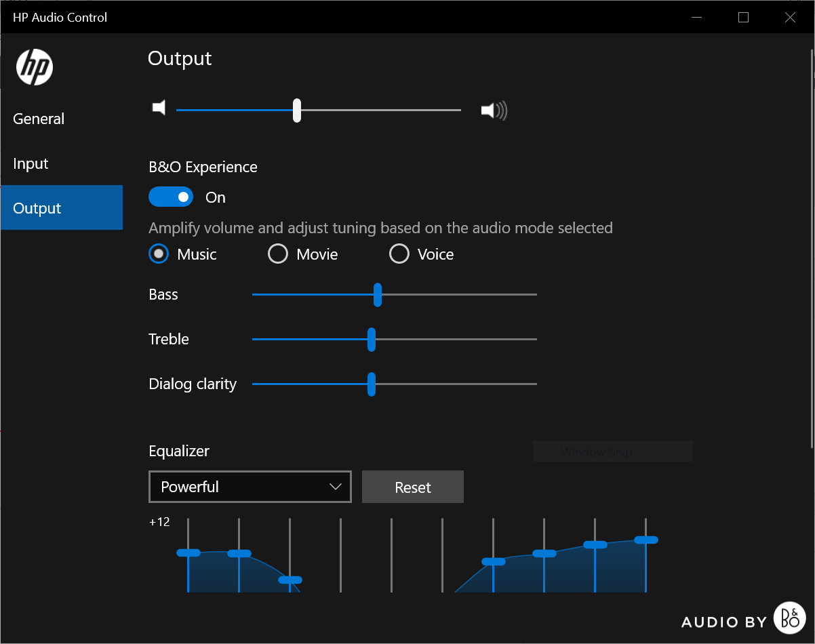This screenshot has width=815, height=644.
Task: Click the HP logo icon
Action: pyautogui.click(x=35, y=67)
